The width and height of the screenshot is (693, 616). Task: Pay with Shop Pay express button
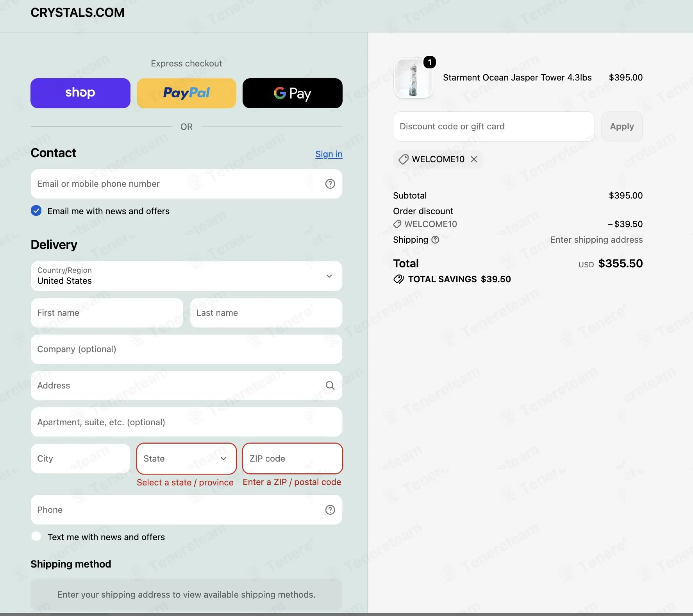[x=80, y=93]
